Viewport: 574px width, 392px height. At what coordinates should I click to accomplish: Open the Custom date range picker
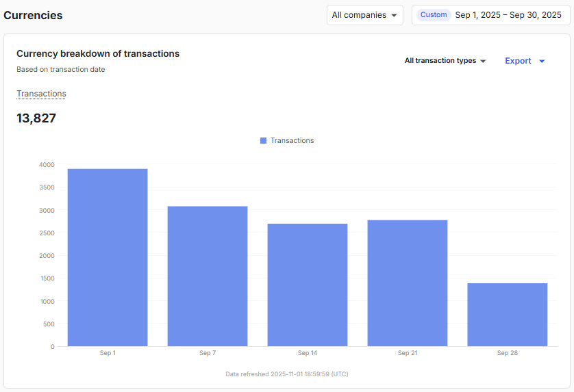point(491,15)
